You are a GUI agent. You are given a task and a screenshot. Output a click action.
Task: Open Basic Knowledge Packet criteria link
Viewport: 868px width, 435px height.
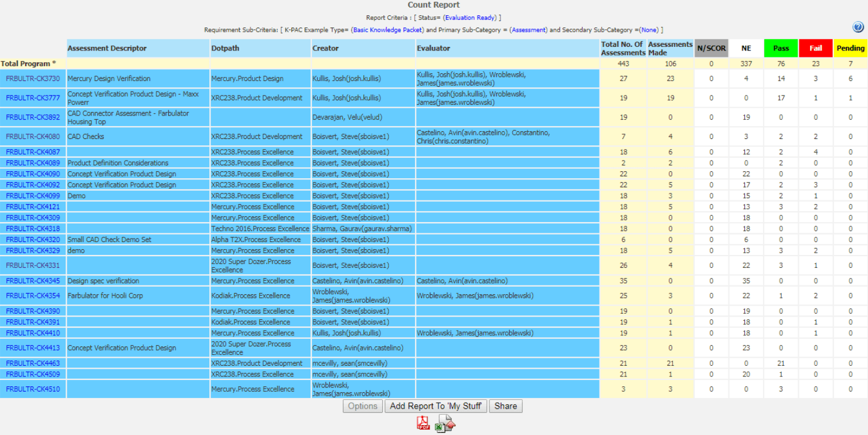point(387,30)
